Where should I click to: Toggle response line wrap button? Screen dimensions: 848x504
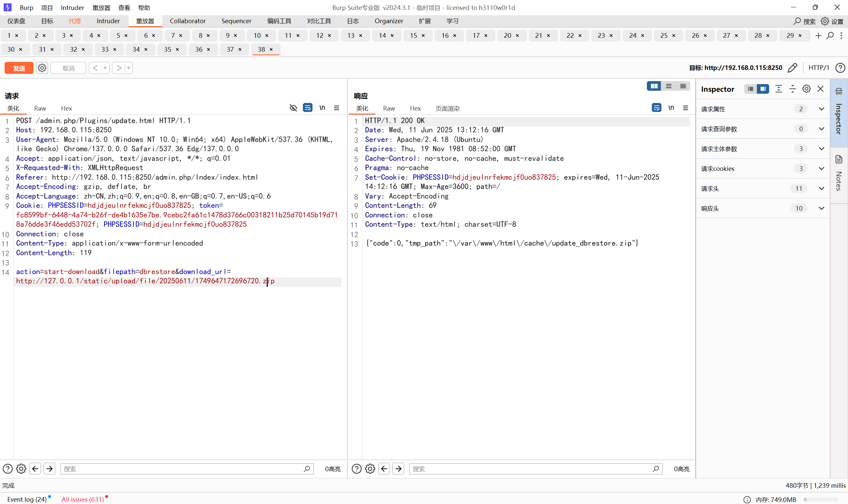(x=656, y=108)
